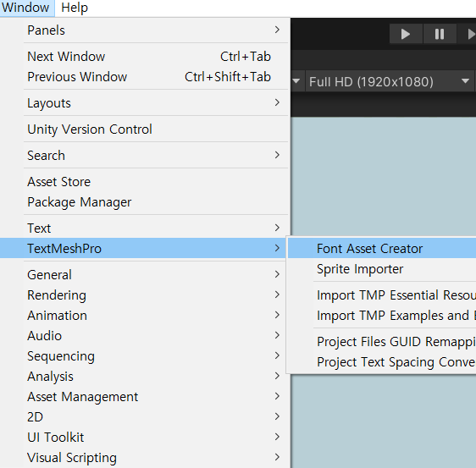Open the Sprite Importer
This screenshot has width=476, height=468.
[382, 269]
